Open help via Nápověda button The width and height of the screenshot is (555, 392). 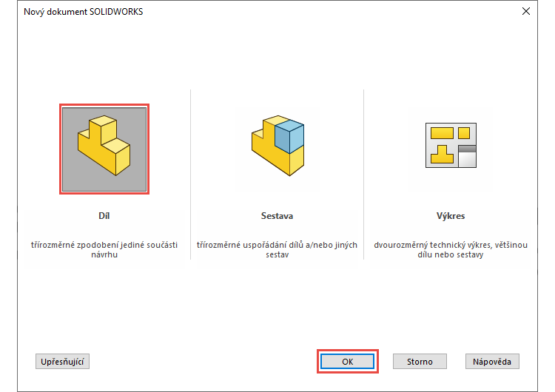[492, 361]
